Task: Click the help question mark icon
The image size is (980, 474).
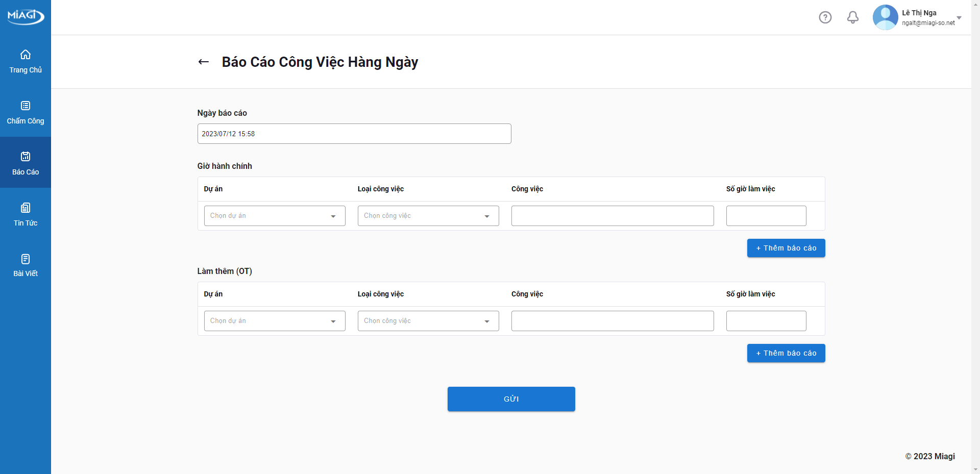Action: [x=825, y=17]
